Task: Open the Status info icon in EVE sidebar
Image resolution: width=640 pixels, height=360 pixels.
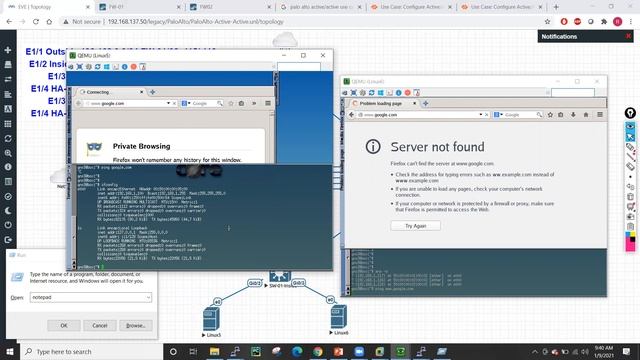Action: (x=8, y=167)
